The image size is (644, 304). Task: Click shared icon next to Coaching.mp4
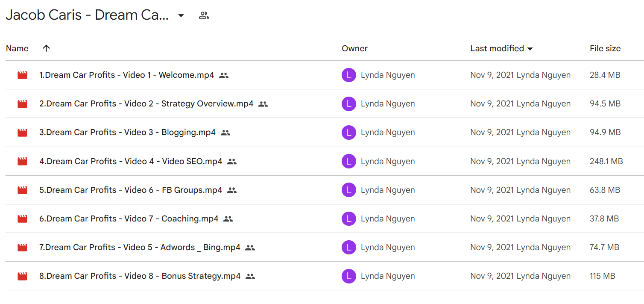[x=228, y=219]
